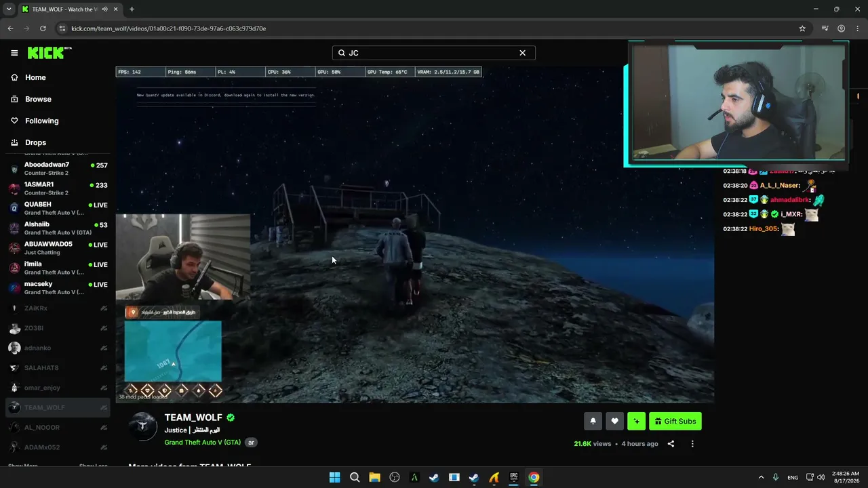The width and height of the screenshot is (868, 488).
Task: Open Grand Theft Auto V (GTA) category link
Action: (x=203, y=442)
